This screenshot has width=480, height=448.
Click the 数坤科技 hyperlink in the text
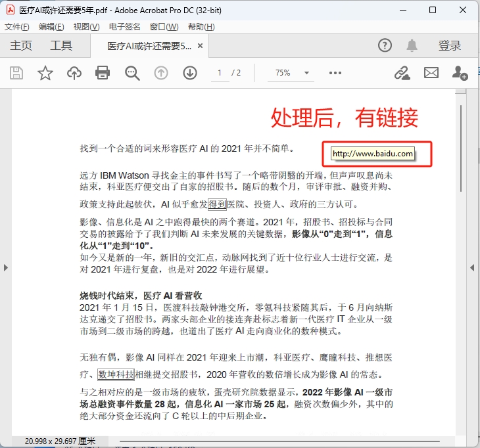coord(116,374)
